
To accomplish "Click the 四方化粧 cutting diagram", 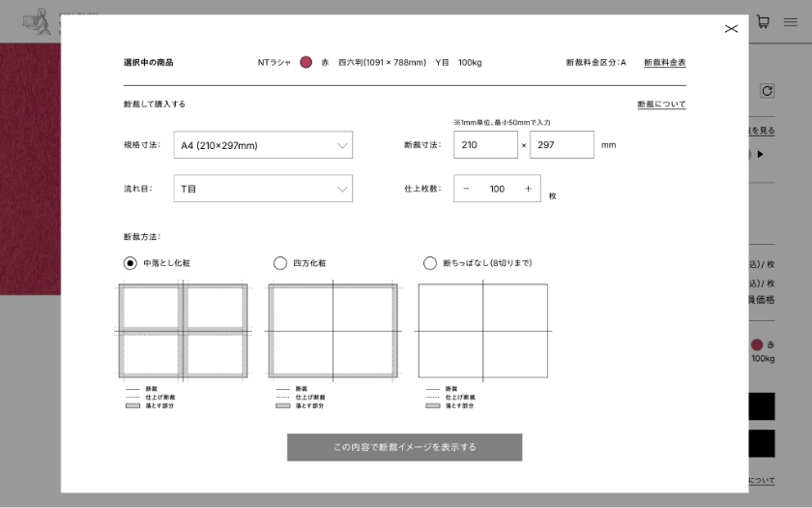I will [x=333, y=331].
